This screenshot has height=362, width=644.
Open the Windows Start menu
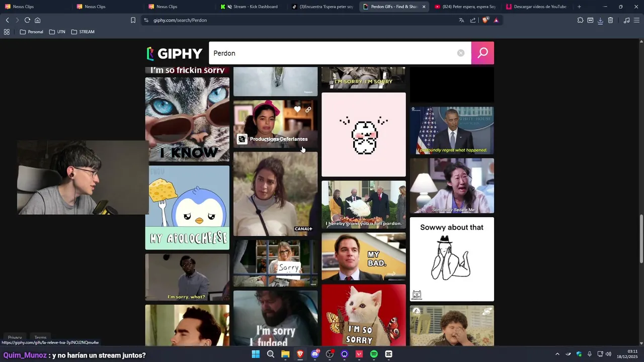pos(256,354)
